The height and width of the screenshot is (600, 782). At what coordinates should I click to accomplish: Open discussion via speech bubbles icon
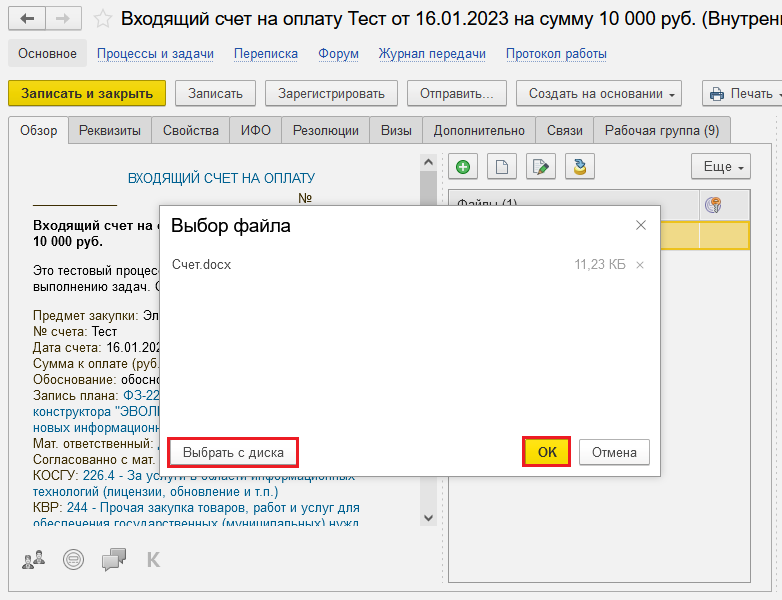tap(114, 559)
